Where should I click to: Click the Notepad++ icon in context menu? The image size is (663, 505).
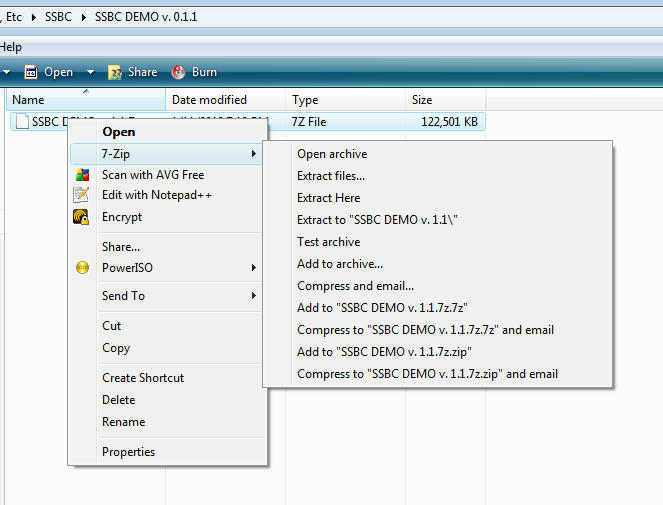coord(82,195)
